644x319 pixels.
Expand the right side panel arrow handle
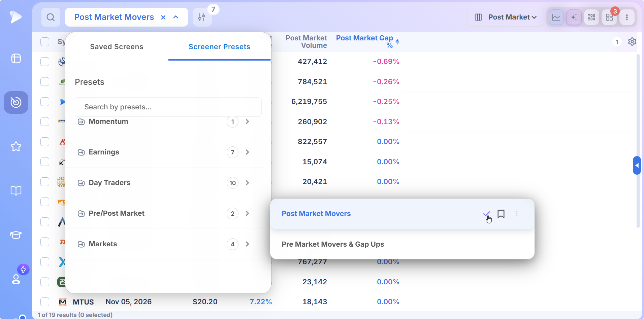[637, 165]
